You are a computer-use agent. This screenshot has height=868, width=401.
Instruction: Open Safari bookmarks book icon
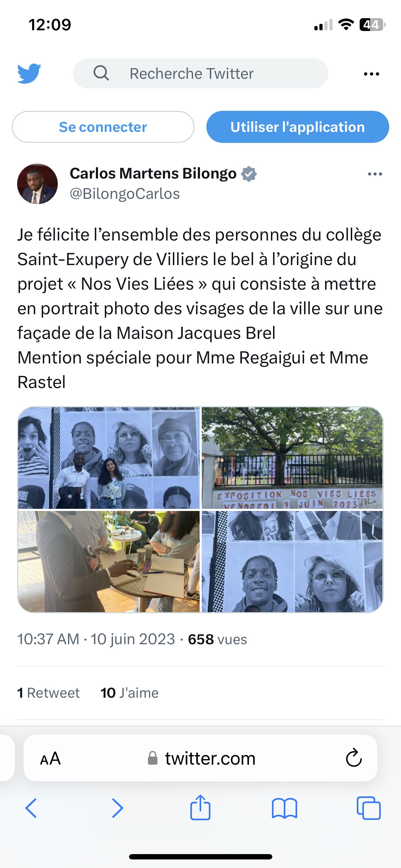(284, 808)
